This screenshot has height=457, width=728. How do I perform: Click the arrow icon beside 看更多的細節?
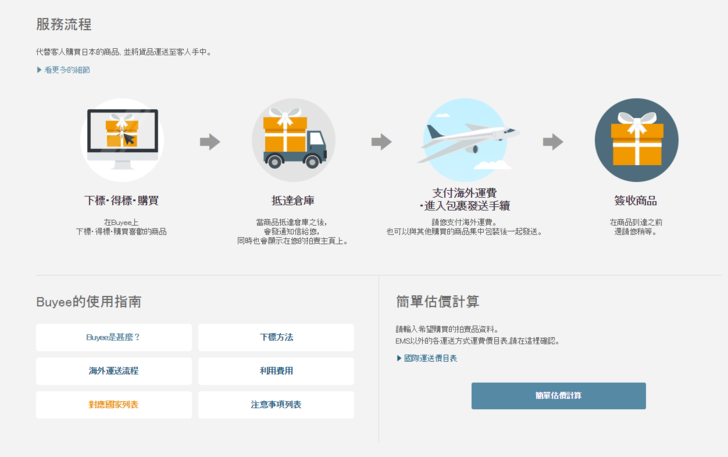pos(39,70)
